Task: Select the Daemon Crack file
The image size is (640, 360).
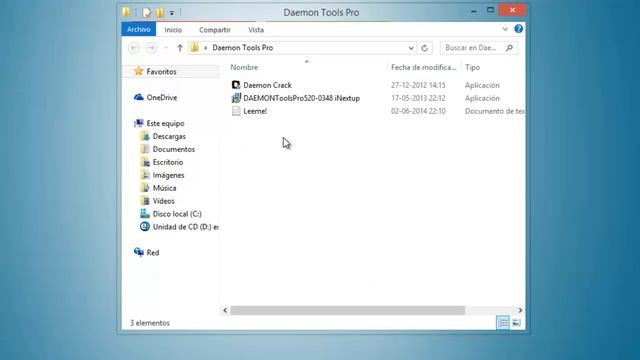Action: 267,85
